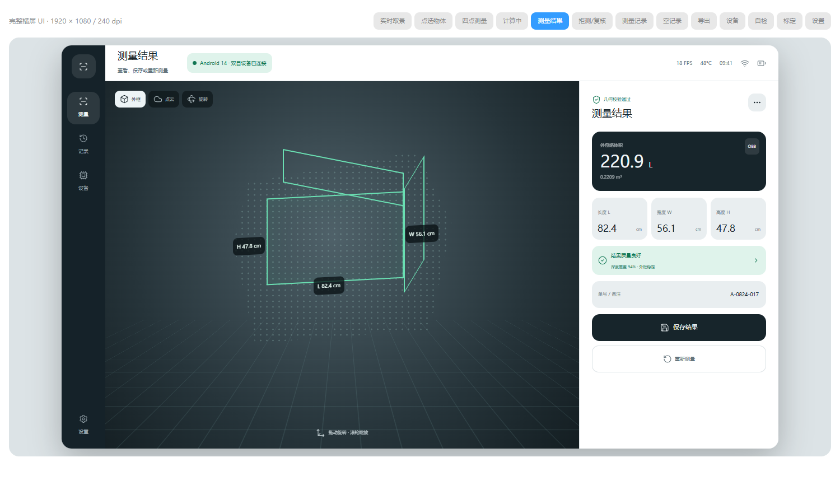Click the 拖动旋转 · 滚轮缩放 axis hint icon

(x=320, y=433)
